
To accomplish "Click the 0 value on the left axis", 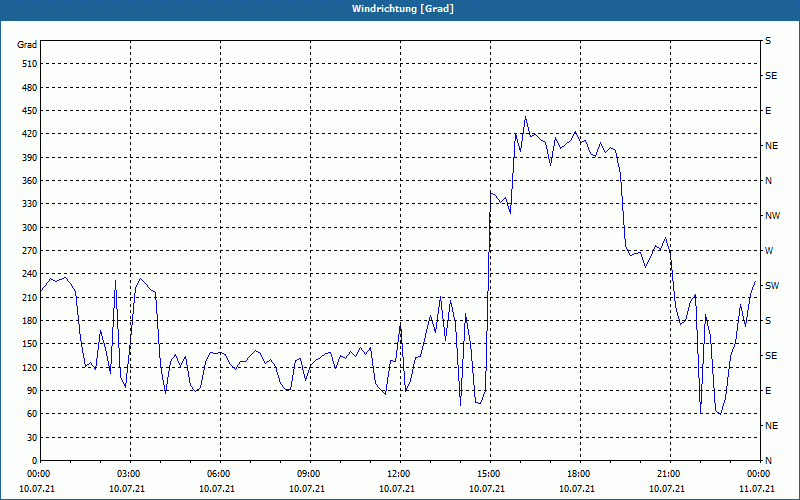I will [x=34, y=461].
